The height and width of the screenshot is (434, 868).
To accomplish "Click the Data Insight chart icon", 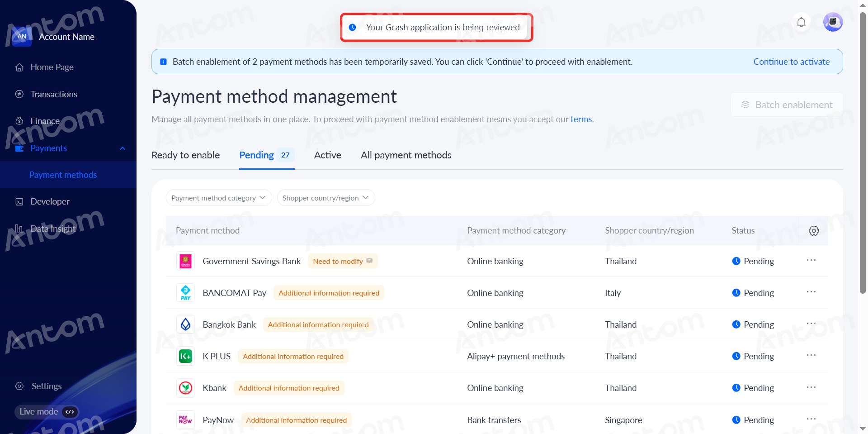I will pyautogui.click(x=19, y=229).
